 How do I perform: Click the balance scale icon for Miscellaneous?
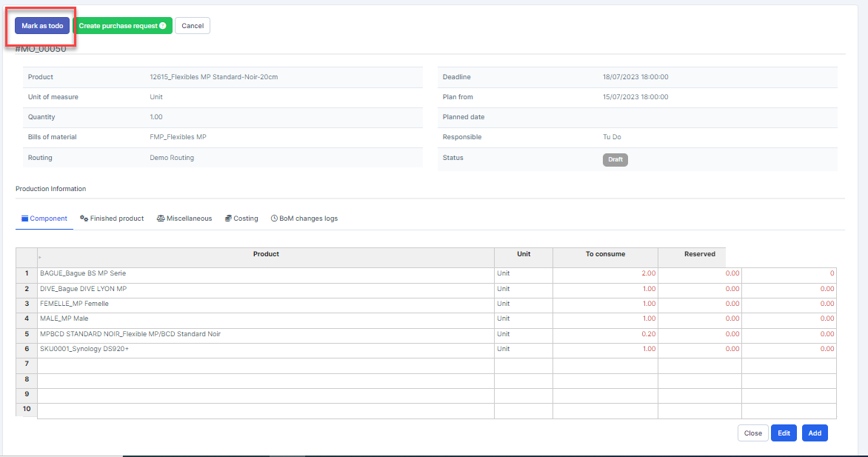coord(161,219)
